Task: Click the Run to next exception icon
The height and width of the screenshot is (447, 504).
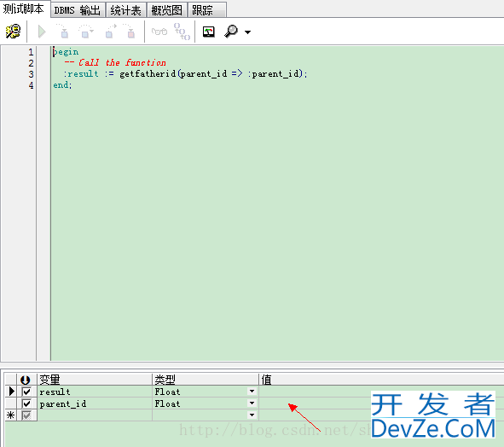Action: click(x=130, y=32)
